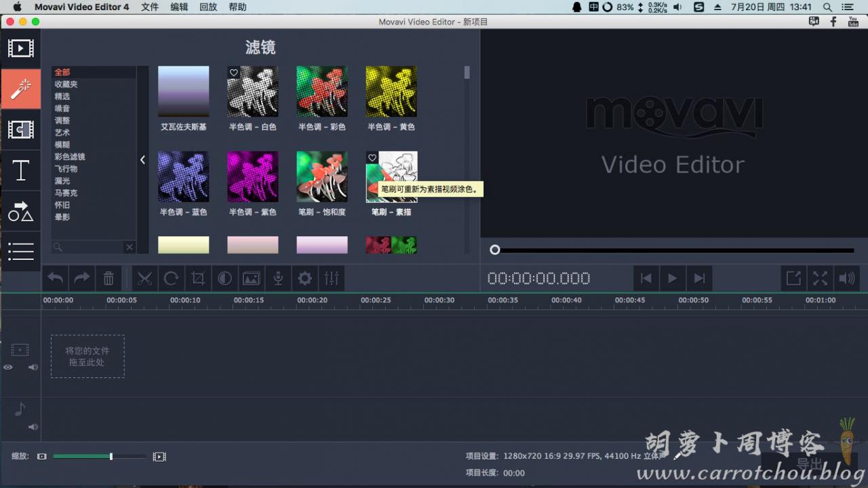Click the zoom-in timeline icon
This screenshot has width=868, height=488.
[x=159, y=457]
